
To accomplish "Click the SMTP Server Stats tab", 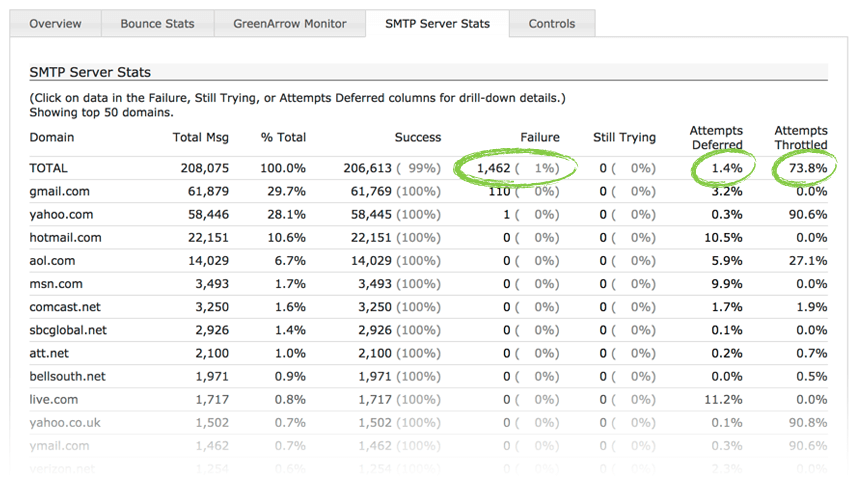I will (x=437, y=23).
